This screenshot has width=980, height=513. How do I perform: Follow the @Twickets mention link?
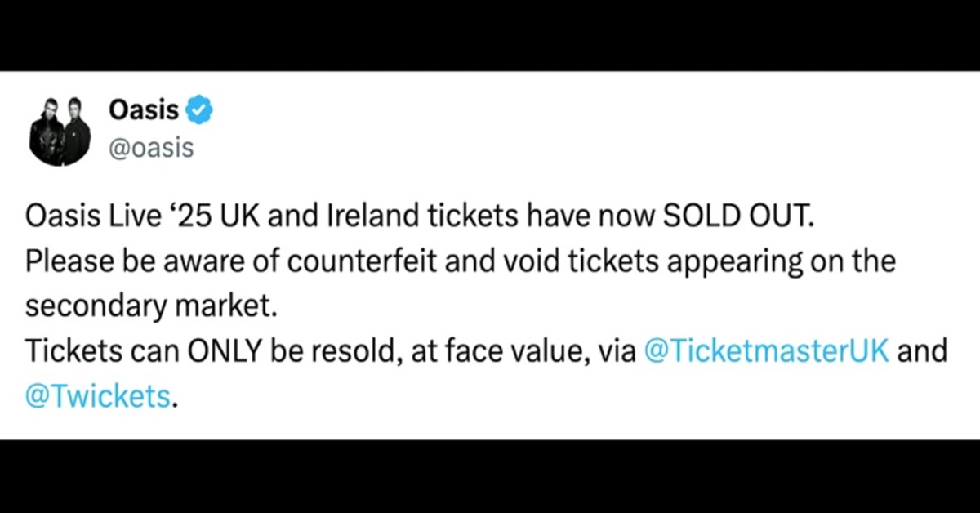click(98, 396)
